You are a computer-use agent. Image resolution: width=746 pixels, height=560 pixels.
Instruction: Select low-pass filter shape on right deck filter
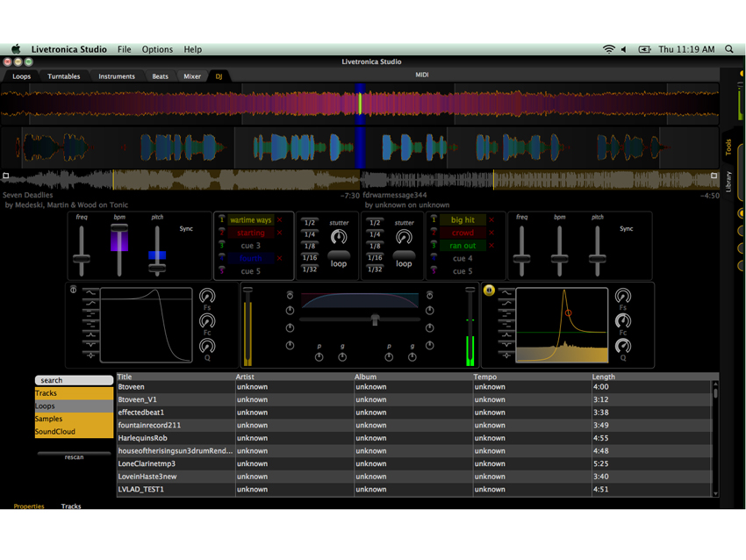click(x=506, y=291)
